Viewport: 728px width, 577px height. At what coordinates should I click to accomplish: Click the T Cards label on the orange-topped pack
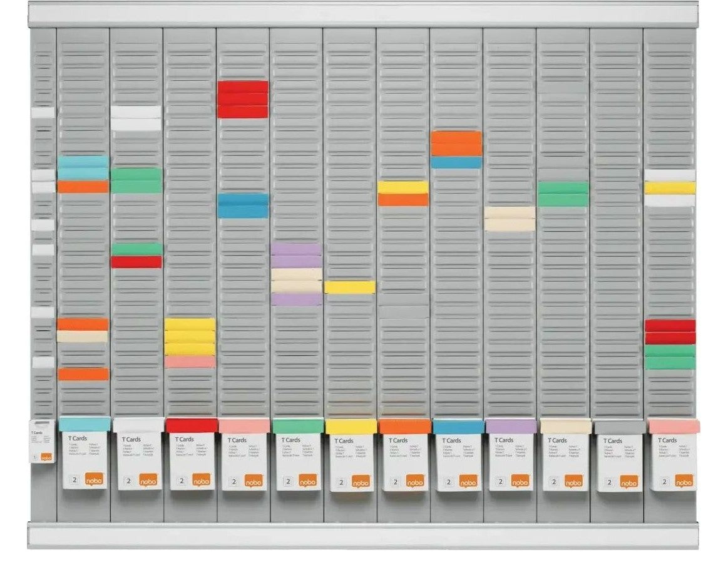[398, 440]
